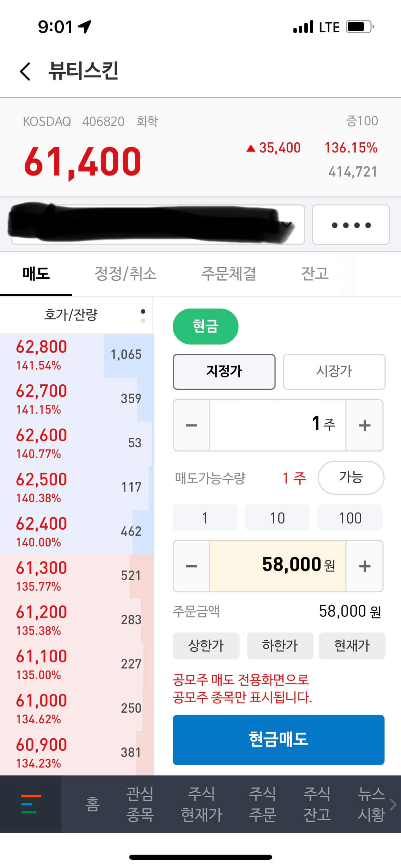Toggle the green 현금 pill
This screenshot has width=401, height=868.
point(205,326)
